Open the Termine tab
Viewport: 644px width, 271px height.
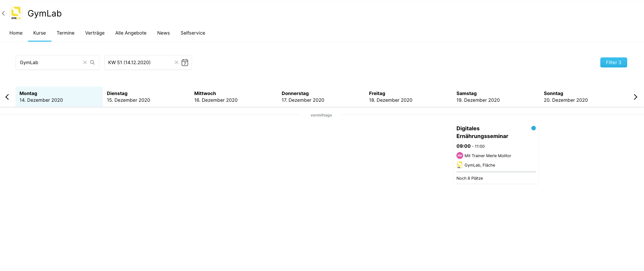coord(66,33)
